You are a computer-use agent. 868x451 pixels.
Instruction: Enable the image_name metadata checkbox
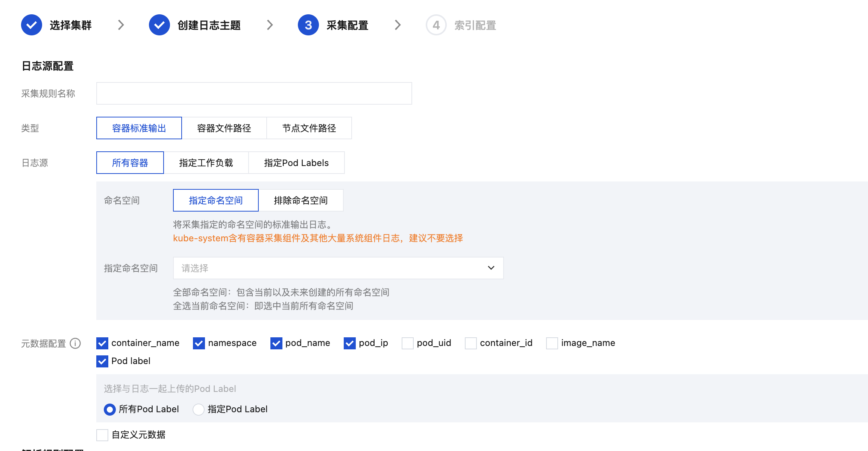click(x=552, y=343)
